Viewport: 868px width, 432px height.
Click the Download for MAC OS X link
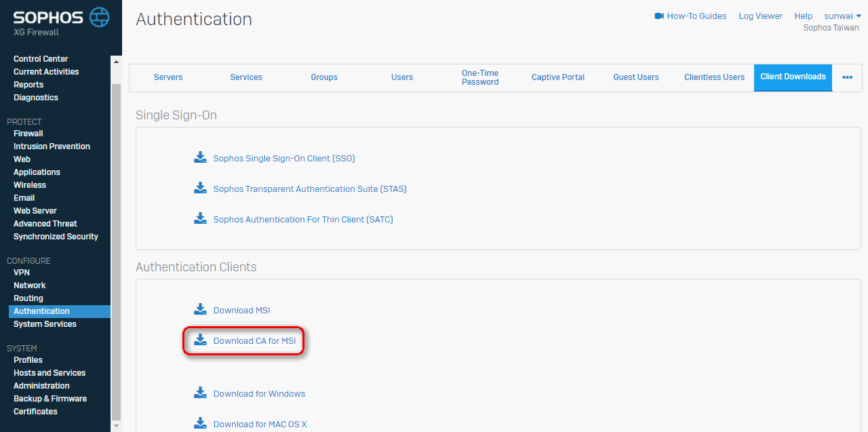coord(260,425)
